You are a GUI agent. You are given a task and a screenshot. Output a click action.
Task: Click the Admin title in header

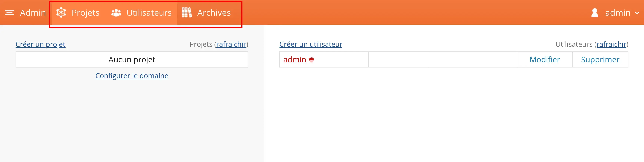coord(33,13)
